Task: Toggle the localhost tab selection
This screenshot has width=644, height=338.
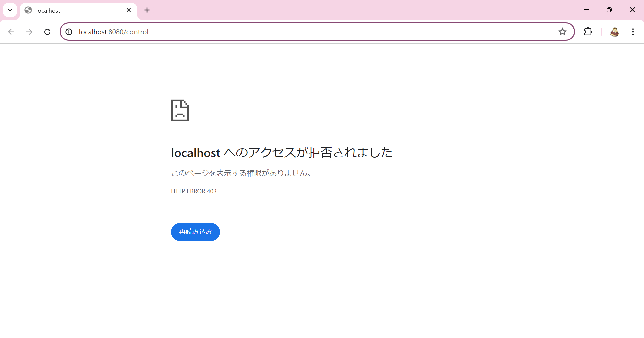Action: pyautogui.click(x=67, y=10)
